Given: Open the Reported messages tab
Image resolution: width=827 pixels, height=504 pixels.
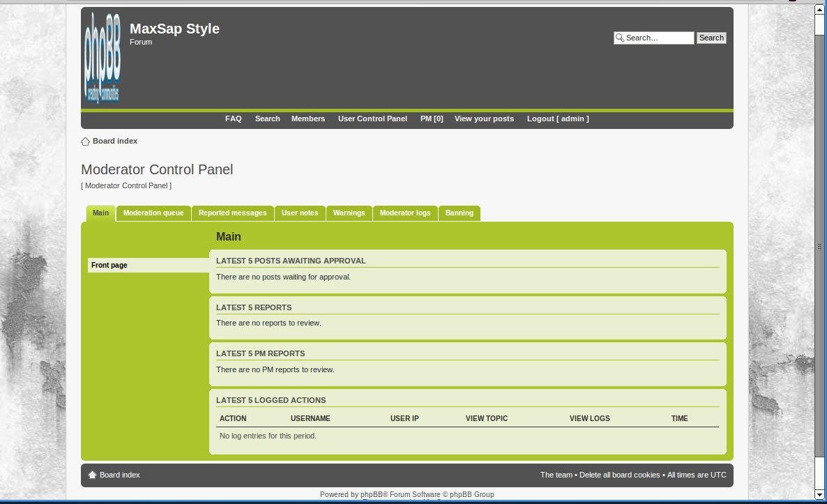Looking at the screenshot, I should click(x=232, y=213).
